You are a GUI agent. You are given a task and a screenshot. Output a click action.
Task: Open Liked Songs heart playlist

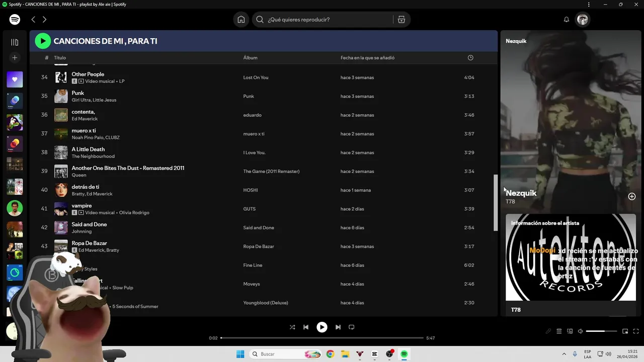[x=15, y=79]
